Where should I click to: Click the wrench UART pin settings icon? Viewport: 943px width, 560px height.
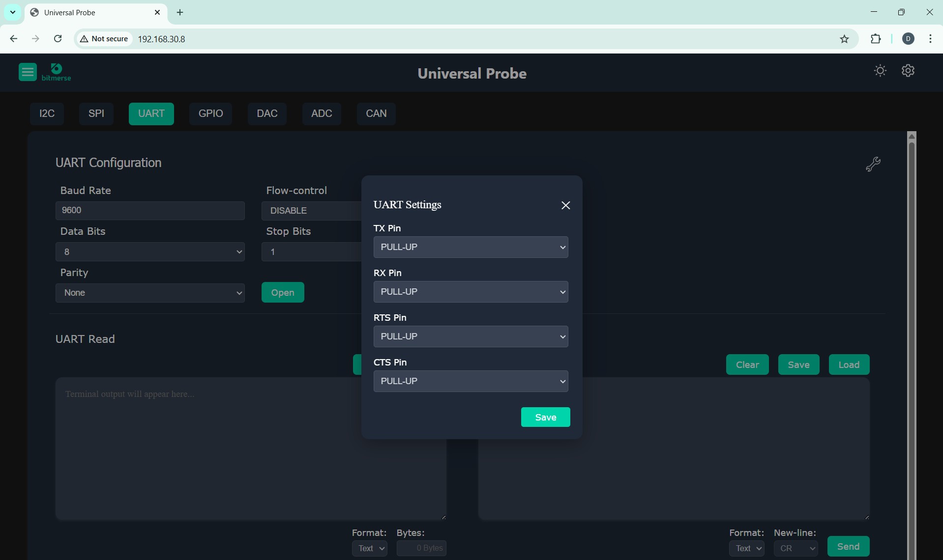click(x=873, y=164)
